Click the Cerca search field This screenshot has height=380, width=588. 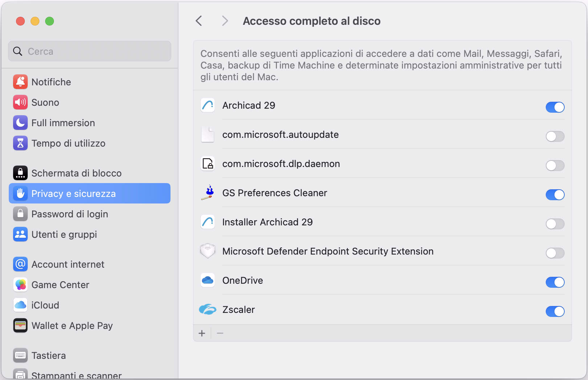(89, 51)
